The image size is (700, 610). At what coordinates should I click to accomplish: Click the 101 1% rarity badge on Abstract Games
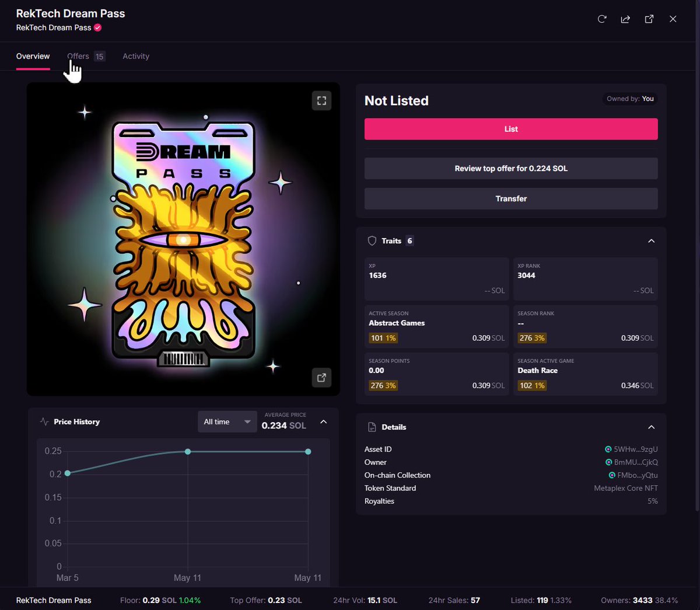point(383,338)
